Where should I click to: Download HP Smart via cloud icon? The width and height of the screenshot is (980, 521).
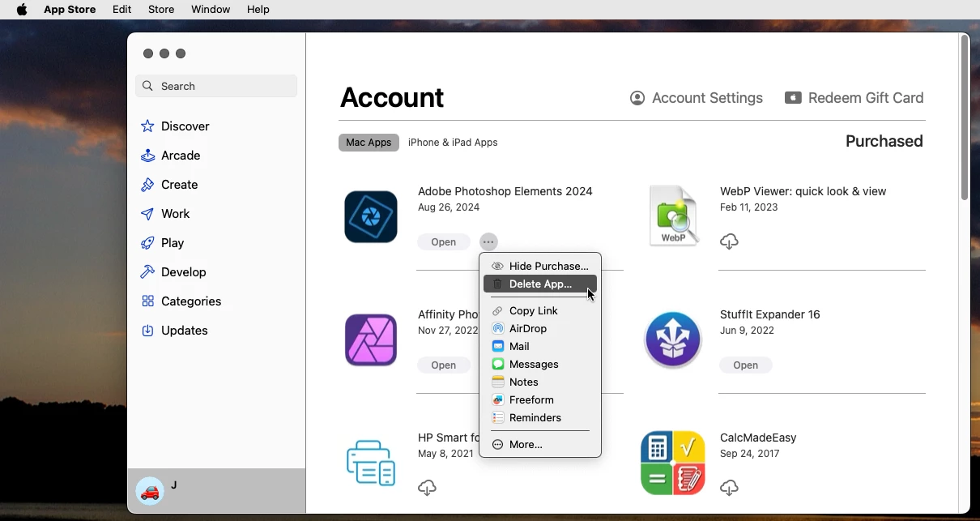[x=427, y=488]
